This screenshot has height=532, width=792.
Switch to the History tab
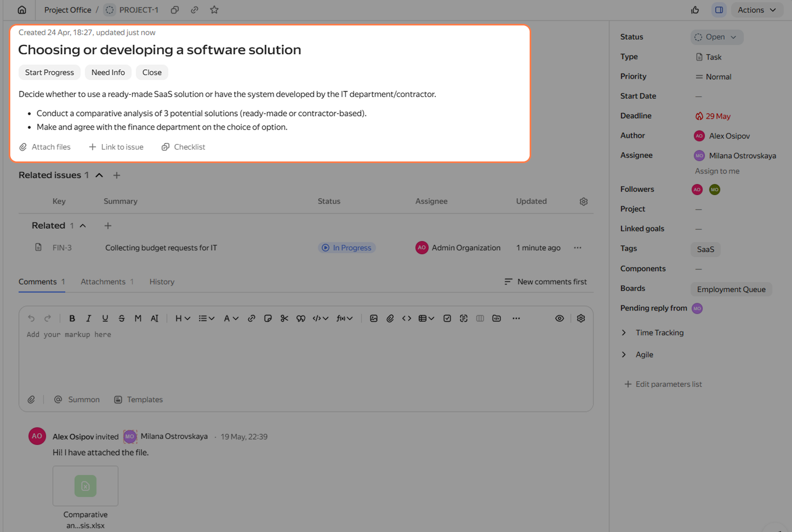pyautogui.click(x=162, y=282)
